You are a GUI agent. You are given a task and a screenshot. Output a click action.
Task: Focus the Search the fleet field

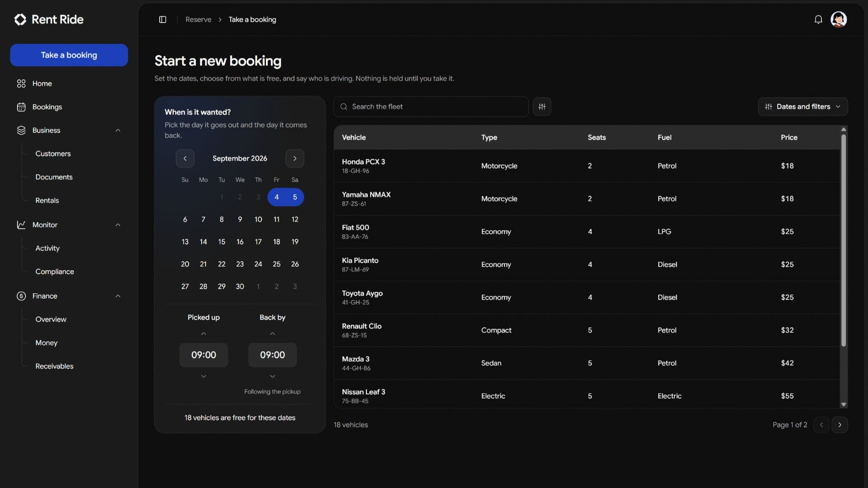tap(431, 107)
